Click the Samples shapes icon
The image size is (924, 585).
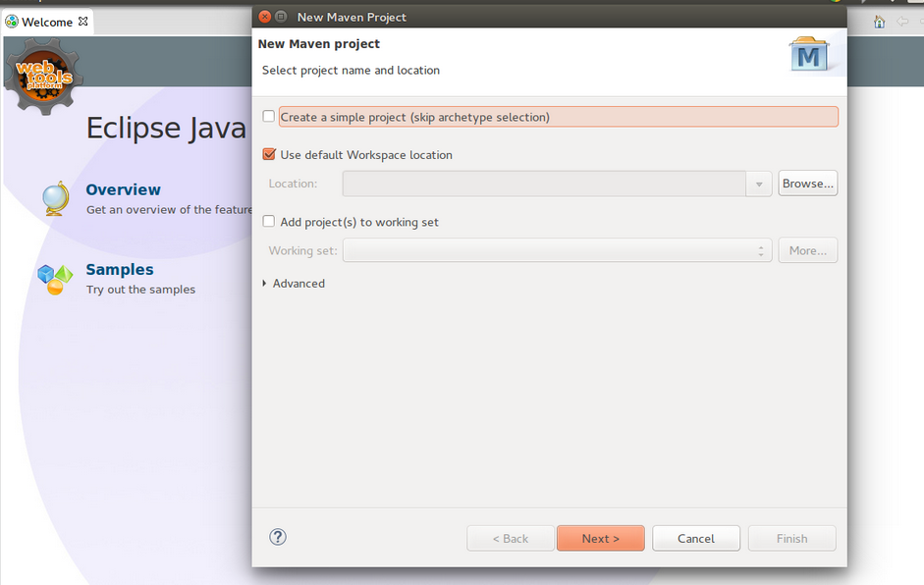click(x=55, y=279)
